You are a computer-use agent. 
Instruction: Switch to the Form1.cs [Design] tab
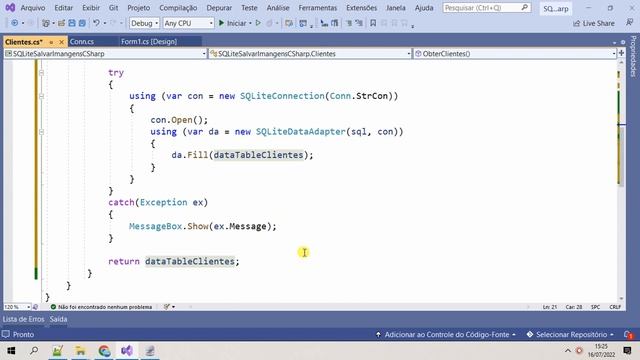pos(149,42)
